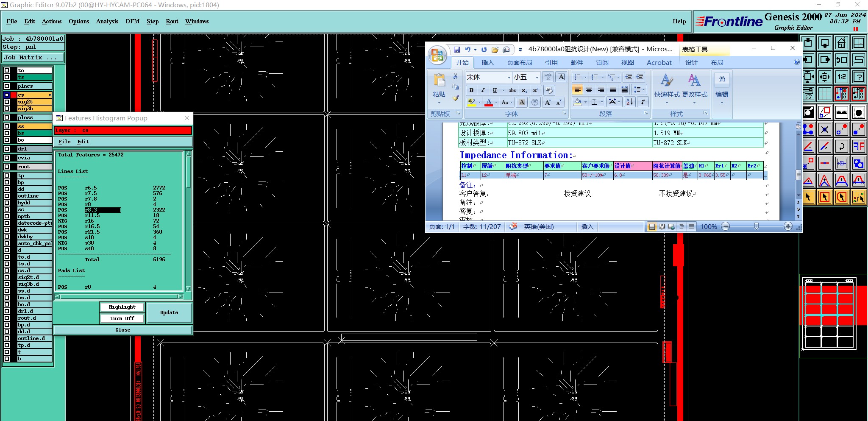The width and height of the screenshot is (868, 421).
Task: Open the 快速样式 quick styles gallery
Action: [667, 89]
